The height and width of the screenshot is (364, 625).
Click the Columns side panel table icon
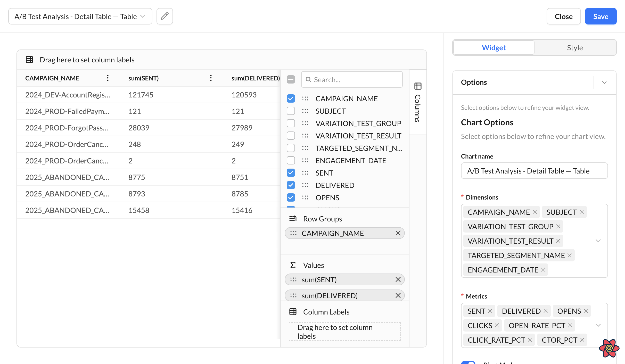click(x=418, y=86)
